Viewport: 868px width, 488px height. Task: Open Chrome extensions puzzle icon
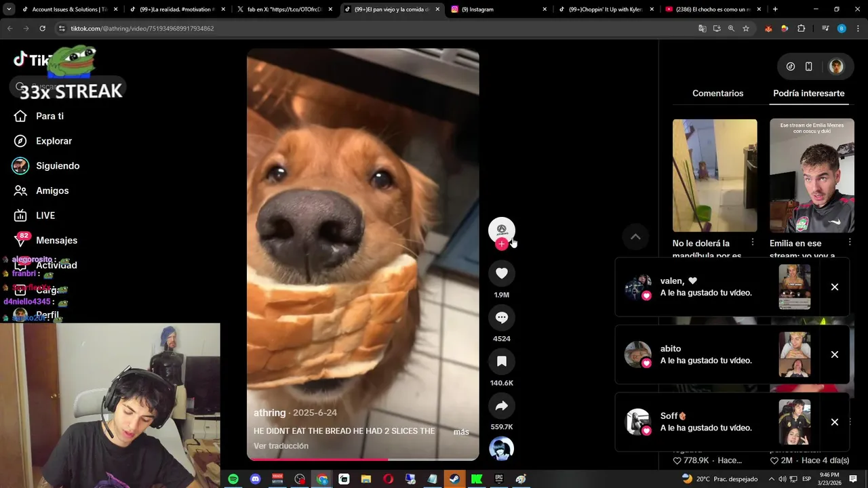(801, 28)
